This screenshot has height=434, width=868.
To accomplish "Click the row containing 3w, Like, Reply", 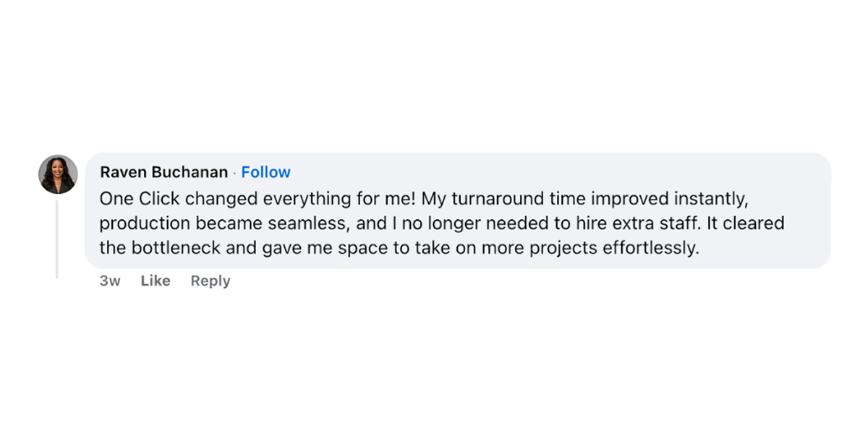I will tap(159, 281).
